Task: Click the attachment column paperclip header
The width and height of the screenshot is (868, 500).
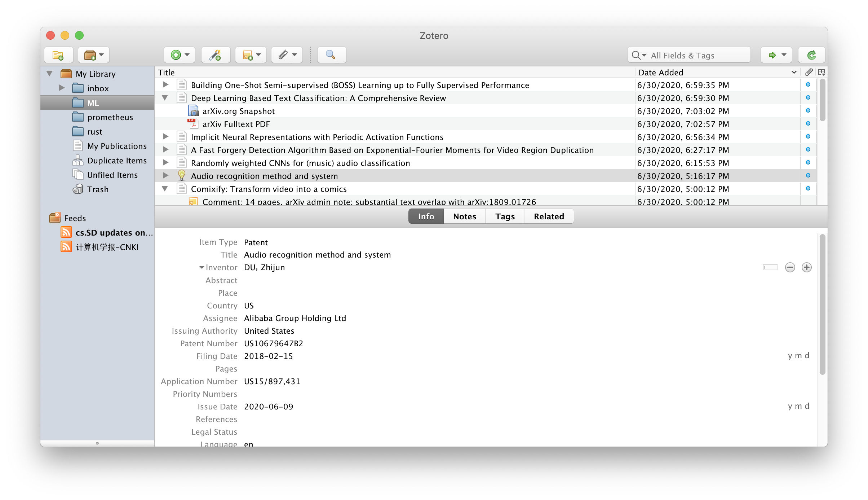Action: (x=809, y=73)
